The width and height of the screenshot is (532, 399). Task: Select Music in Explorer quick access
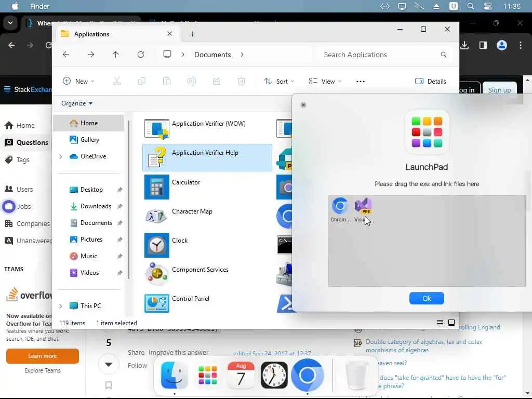point(88,256)
